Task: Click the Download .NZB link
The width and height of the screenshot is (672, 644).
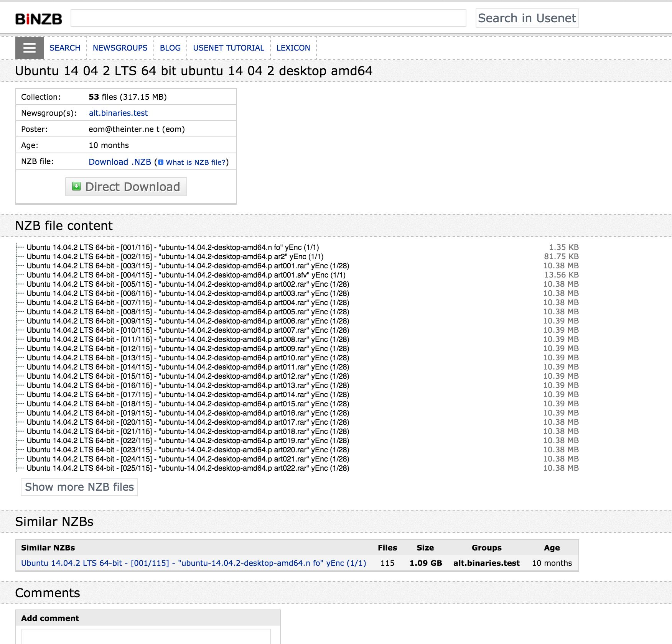Action: (x=120, y=162)
